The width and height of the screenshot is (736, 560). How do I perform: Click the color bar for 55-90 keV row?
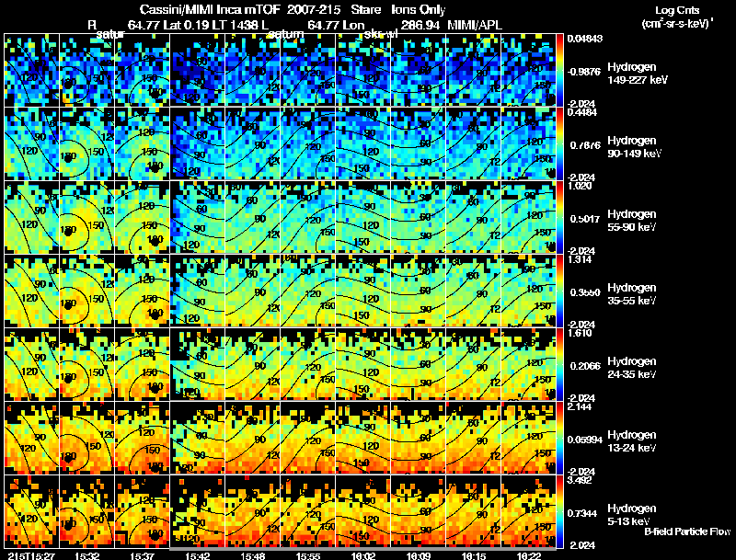tap(559, 217)
